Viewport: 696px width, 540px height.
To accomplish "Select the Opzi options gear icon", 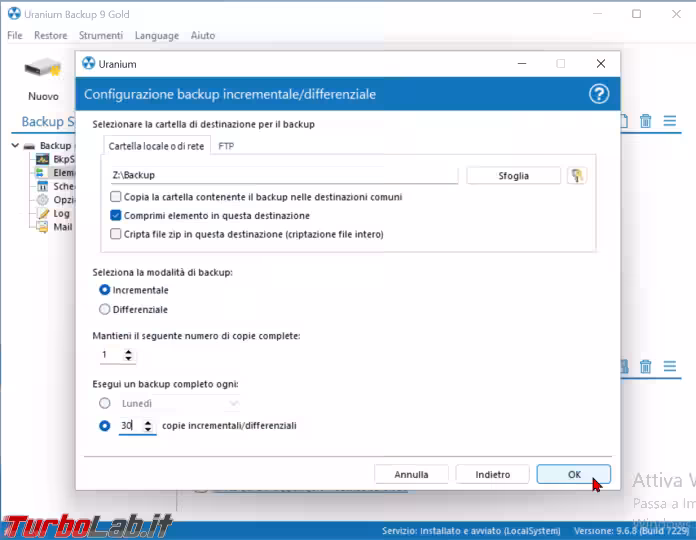I will tap(42, 200).
